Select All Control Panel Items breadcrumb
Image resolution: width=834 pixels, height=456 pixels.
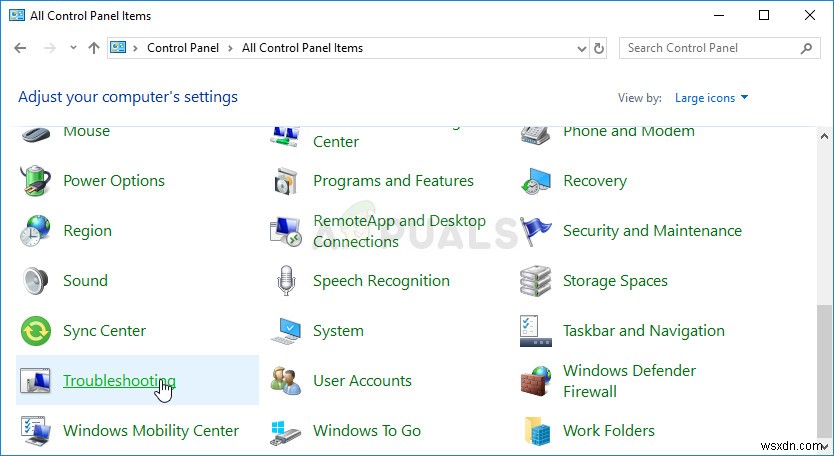click(302, 48)
